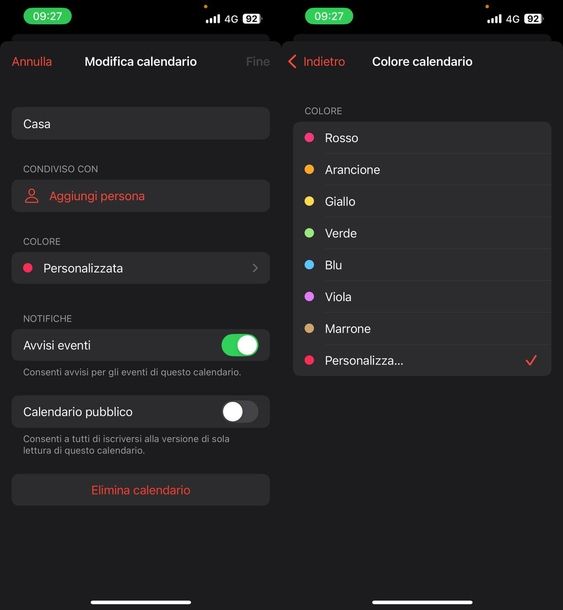Screen dimensions: 563x610
Task: Choose Viola from the color list
Action: tap(422, 297)
